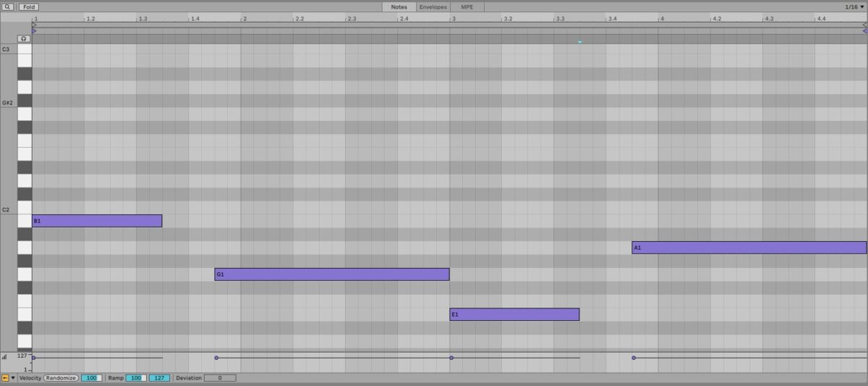This screenshot has height=386, width=868.
Task: Open the lane selector dropdown arrow
Action: click(13, 378)
